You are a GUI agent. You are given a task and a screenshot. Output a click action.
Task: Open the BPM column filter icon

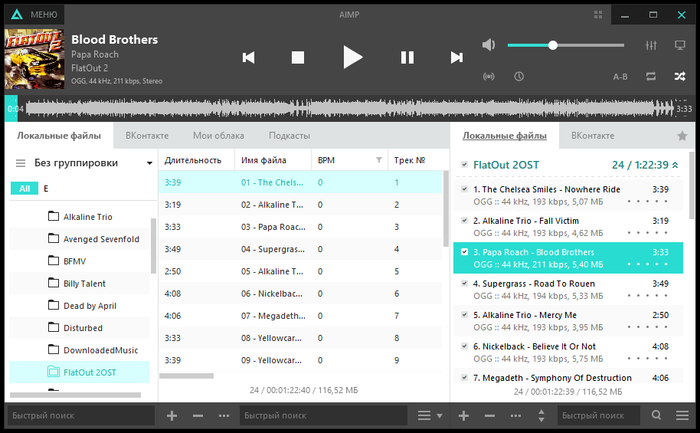point(379,160)
